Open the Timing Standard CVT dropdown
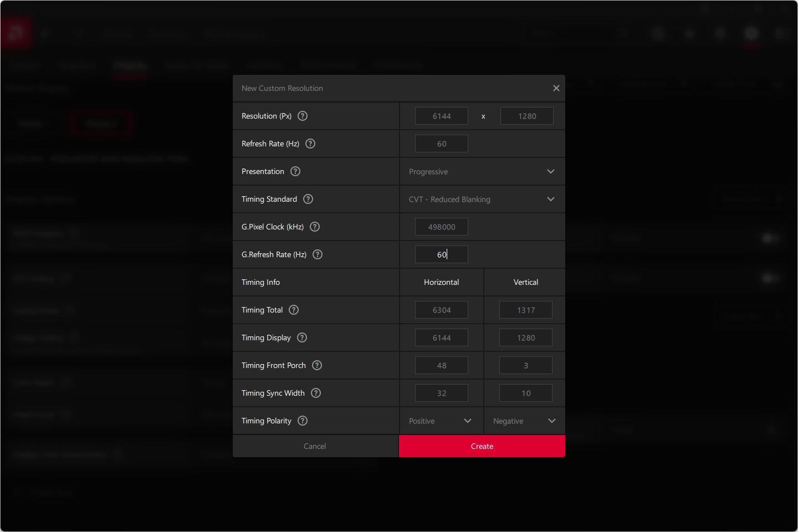The image size is (798, 532). (x=482, y=199)
